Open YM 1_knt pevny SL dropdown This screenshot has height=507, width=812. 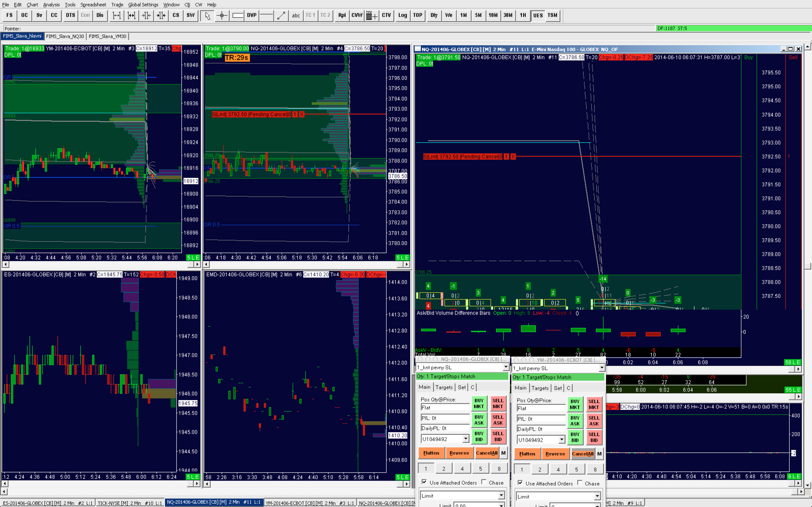[602, 368]
